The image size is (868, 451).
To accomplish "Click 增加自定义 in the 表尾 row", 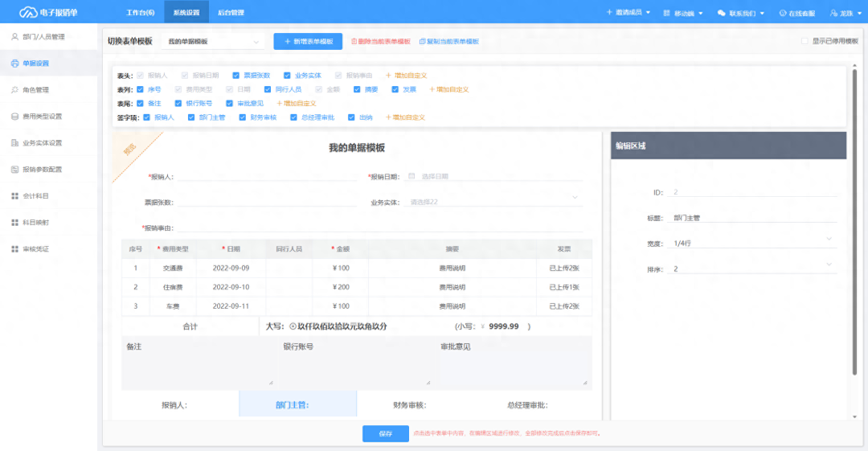I will [x=296, y=103].
